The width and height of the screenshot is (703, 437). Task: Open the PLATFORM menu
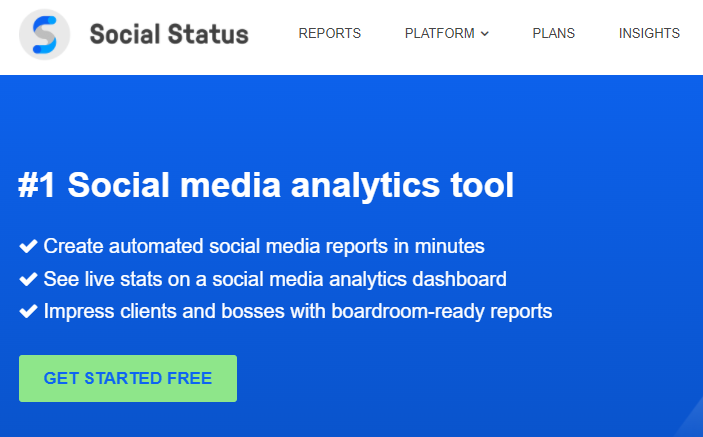coord(440,34)
